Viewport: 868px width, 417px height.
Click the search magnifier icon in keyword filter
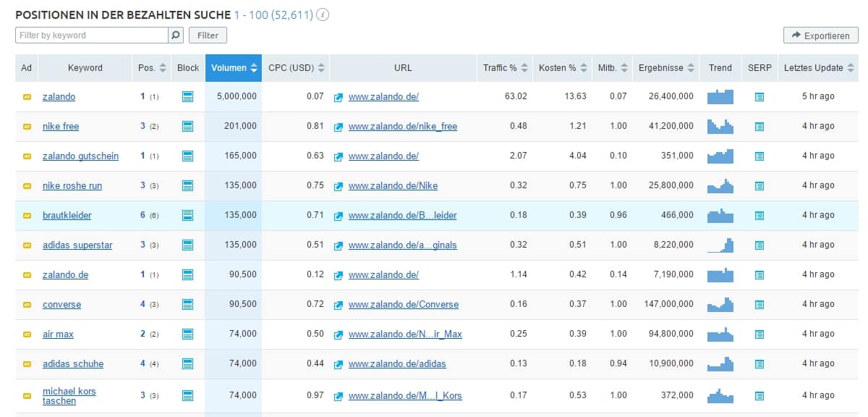click(176, 35)
